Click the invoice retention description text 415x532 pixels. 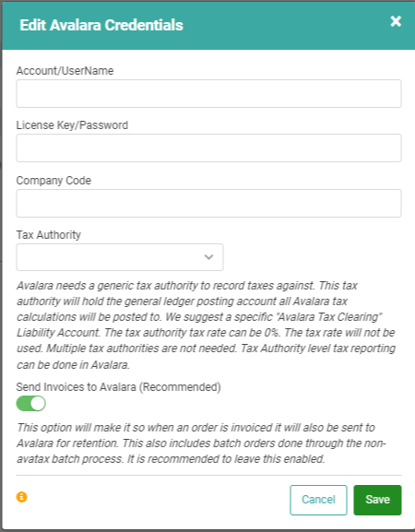[x=201, y=443]
